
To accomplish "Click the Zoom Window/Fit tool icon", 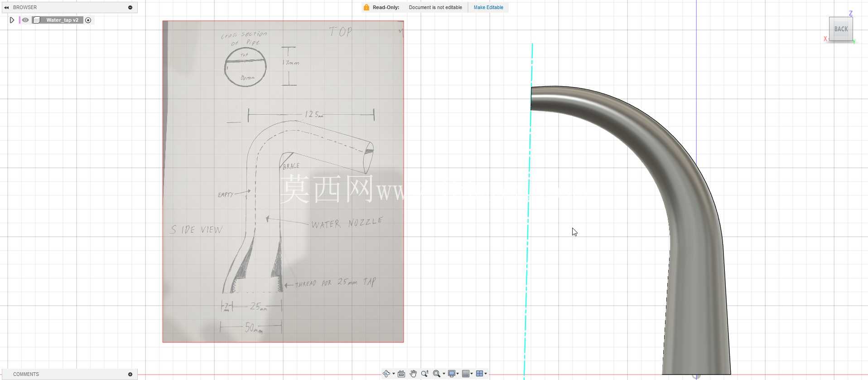I will [437, 374].
